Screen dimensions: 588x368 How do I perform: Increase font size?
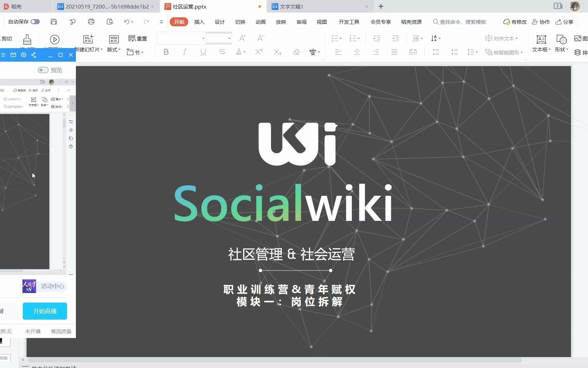click(242, 38)
